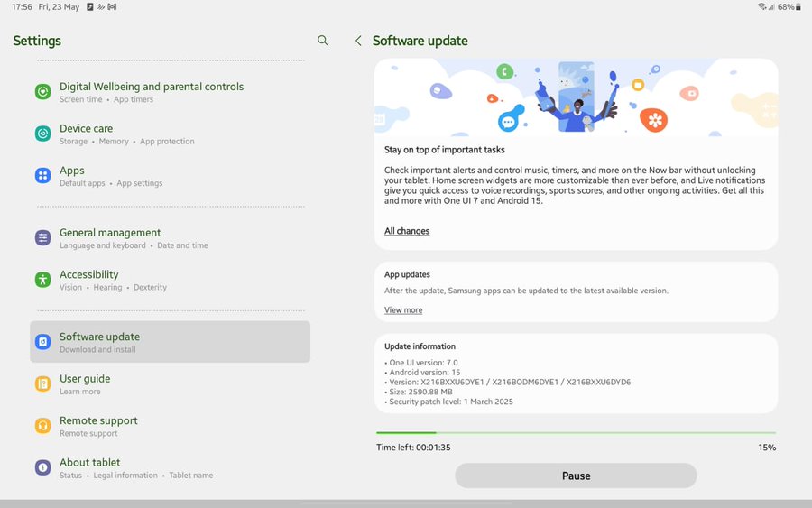Tap the Remote support headset icon

click(42, 426)
